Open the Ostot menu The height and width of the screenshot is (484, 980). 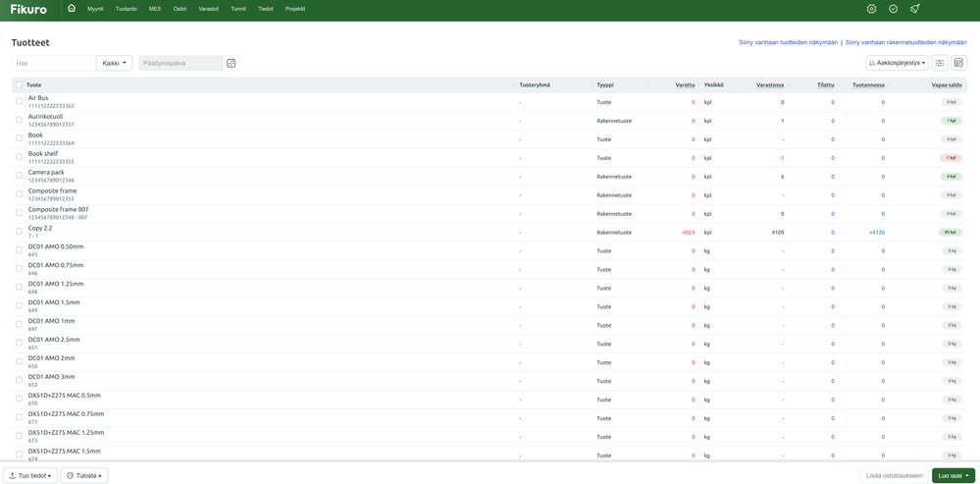tap(180, 9)
